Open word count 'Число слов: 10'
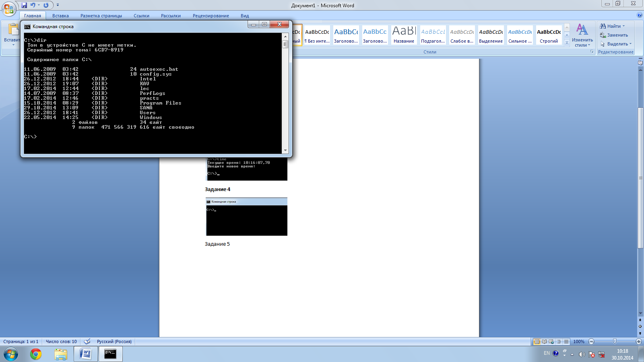This screenshot has height=362, width=644. pyautogui.click(x=61, y=341)
